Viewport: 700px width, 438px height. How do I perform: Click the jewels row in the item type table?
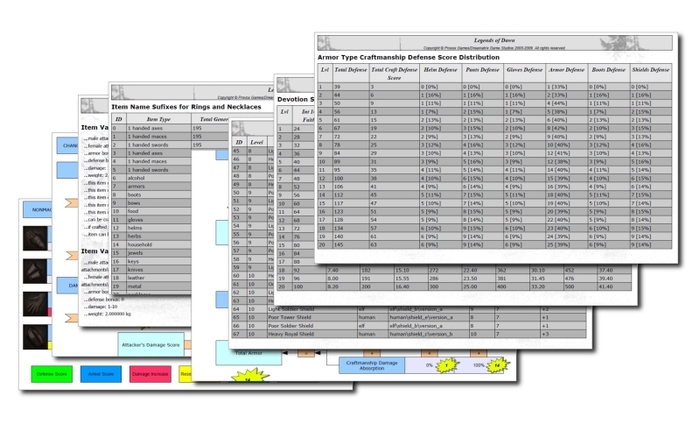(x=152, y=253)
